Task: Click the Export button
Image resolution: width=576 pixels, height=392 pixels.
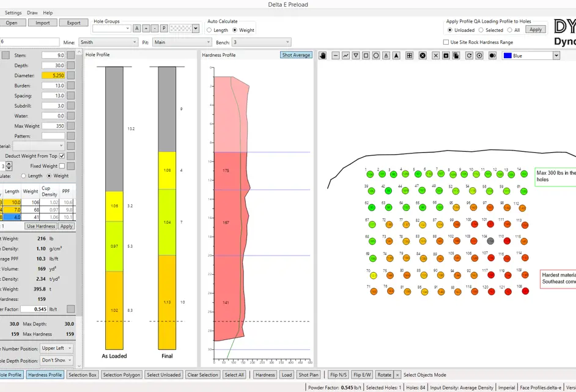Action: tap(73, 23)
